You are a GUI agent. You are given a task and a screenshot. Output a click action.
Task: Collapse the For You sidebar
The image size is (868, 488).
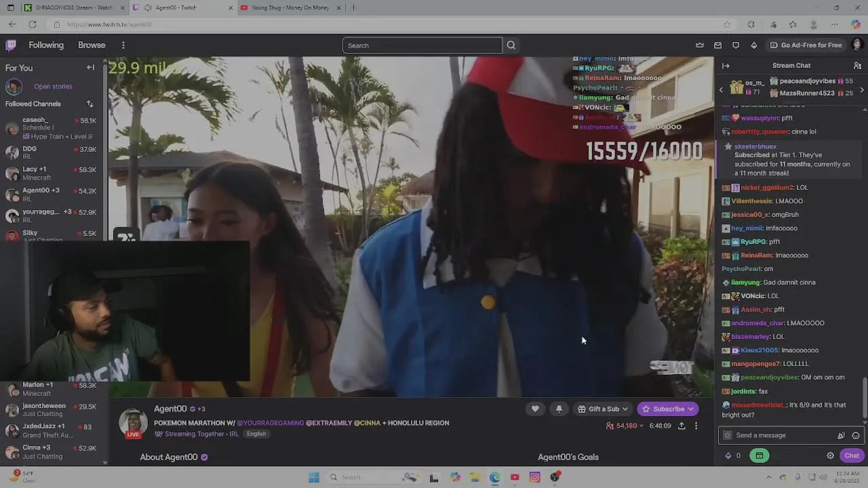click(90, 68)
